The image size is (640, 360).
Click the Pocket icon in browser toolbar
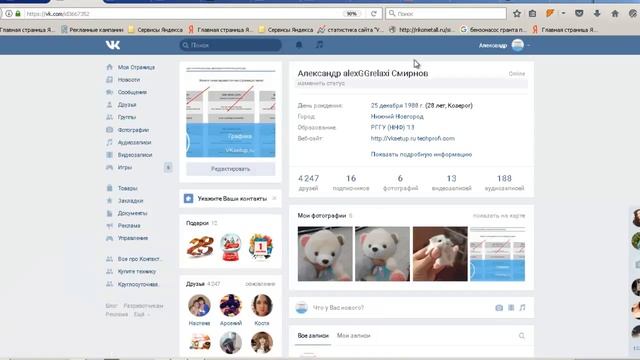click(x=579, y=13)
